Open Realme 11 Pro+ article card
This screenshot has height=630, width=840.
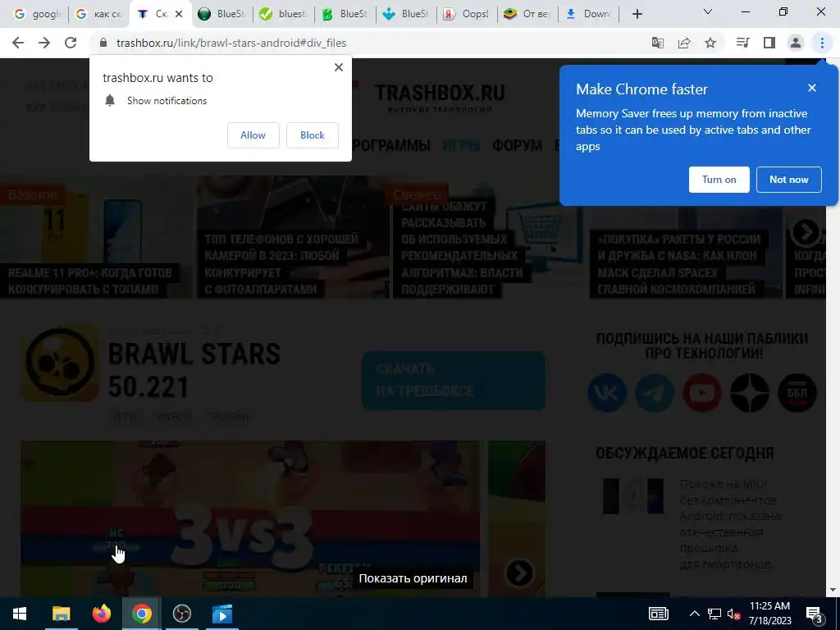[95, 237]
